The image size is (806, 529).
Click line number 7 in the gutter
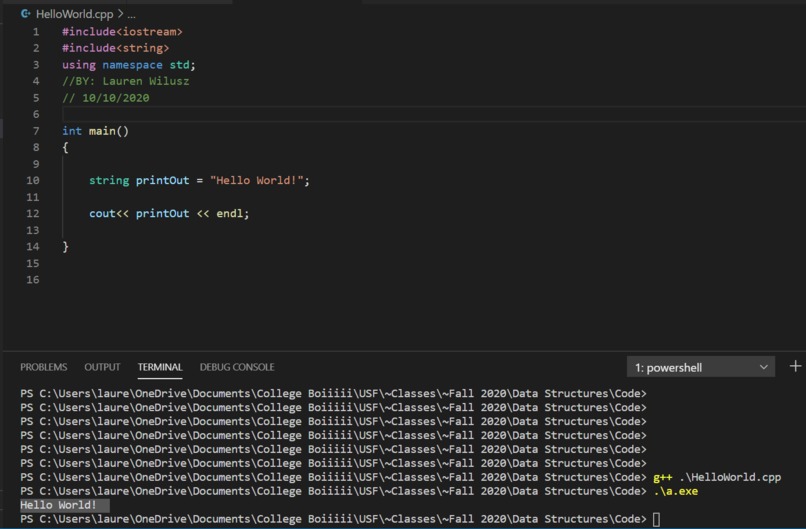[x=36, y=131]
